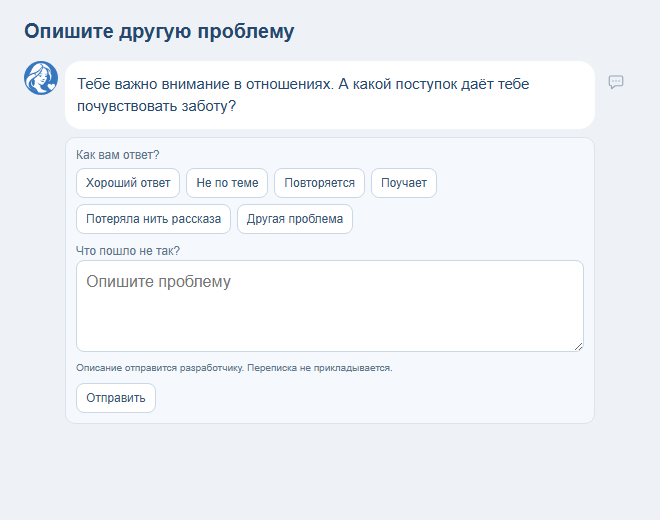This screenshot has width=660, height=520.
Task: Click the 'Что пошло не так?' label
Action: pyautogui.click(x=128, y=251)
